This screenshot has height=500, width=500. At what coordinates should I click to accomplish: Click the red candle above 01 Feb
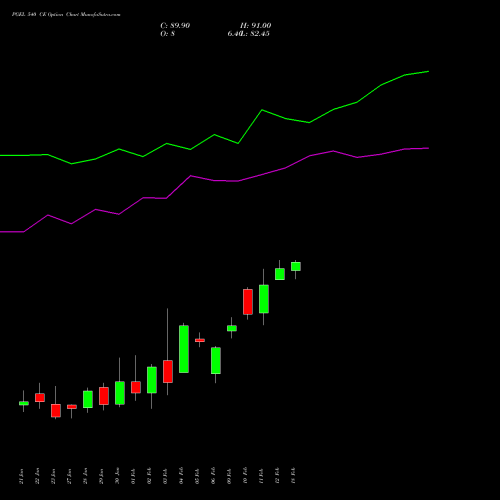coord(136,387)
